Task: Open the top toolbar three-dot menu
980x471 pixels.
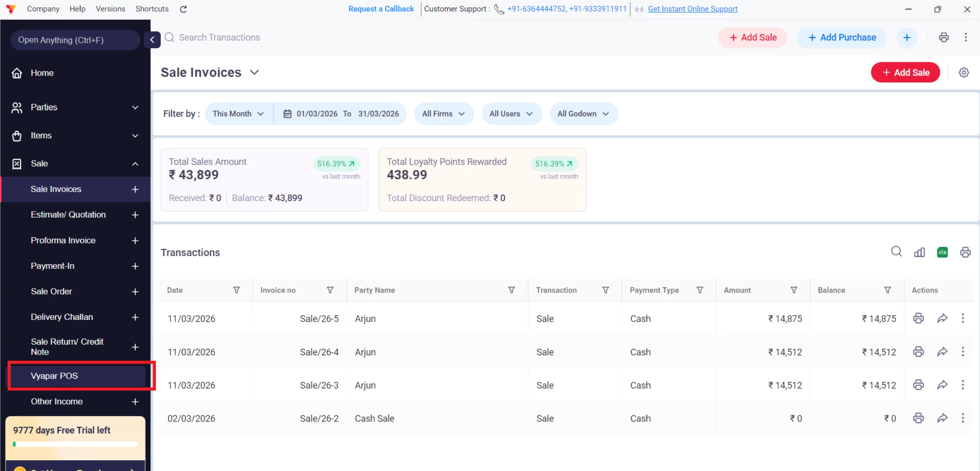Action: pos(965,38)
